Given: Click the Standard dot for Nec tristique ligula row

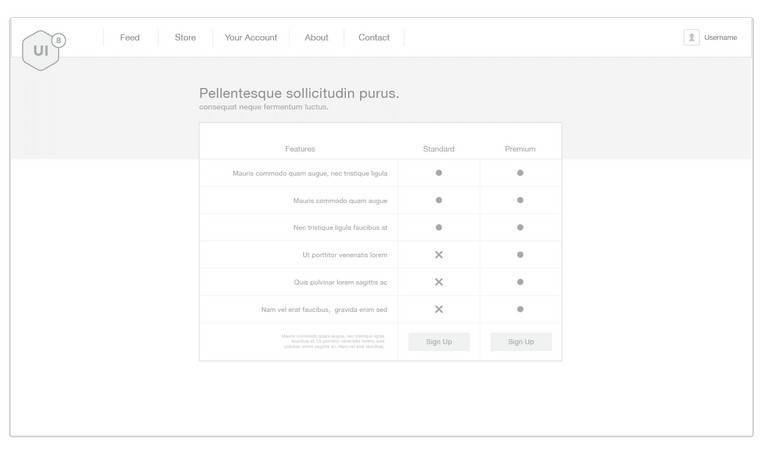Looking at the screenshot, I should tap(438, 228).
